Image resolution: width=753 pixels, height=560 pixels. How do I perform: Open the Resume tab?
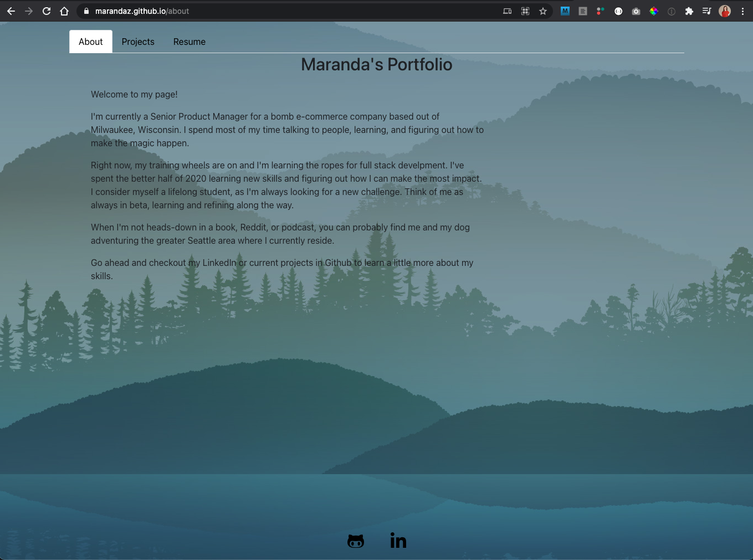[189, 42]
